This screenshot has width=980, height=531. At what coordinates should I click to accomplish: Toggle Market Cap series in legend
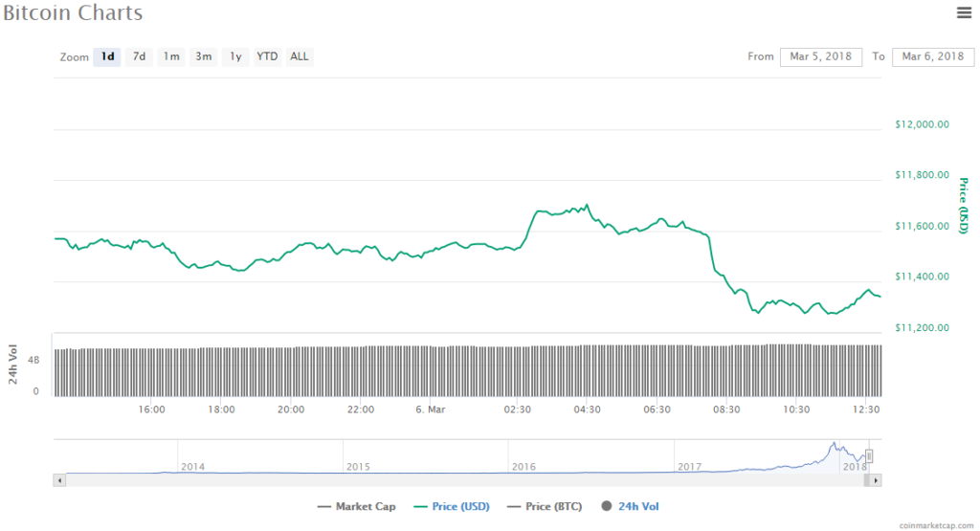[356, 506]
